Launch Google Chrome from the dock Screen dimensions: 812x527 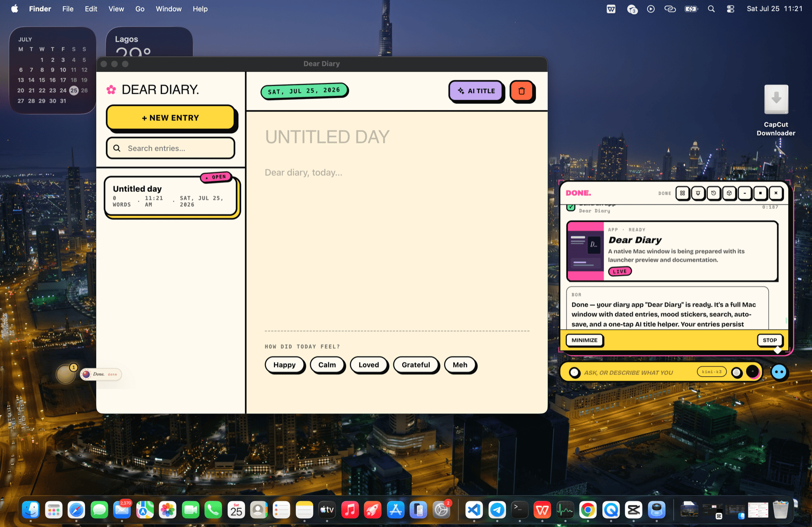click(588, 510)
